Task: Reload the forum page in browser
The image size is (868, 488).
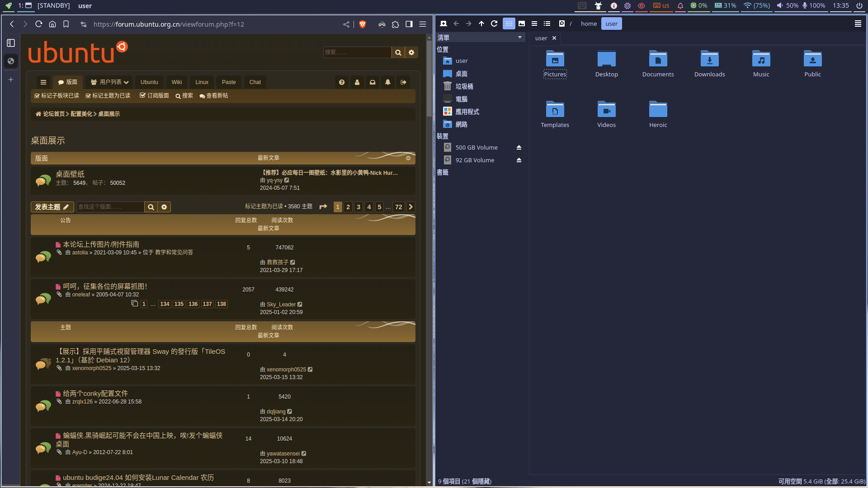Action: (39, 24)
